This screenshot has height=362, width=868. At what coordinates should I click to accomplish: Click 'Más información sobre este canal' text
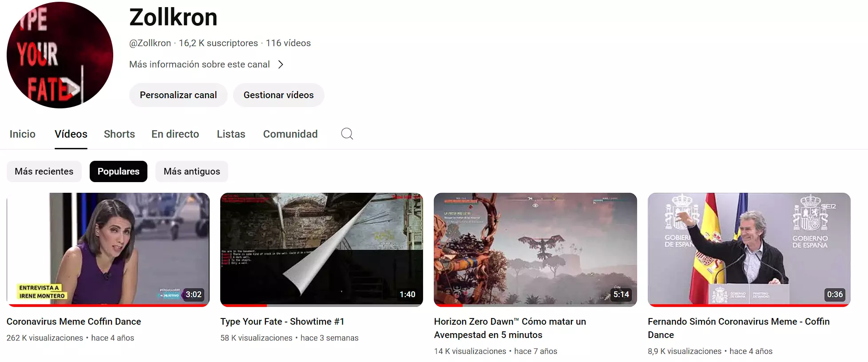pos(199,64)
